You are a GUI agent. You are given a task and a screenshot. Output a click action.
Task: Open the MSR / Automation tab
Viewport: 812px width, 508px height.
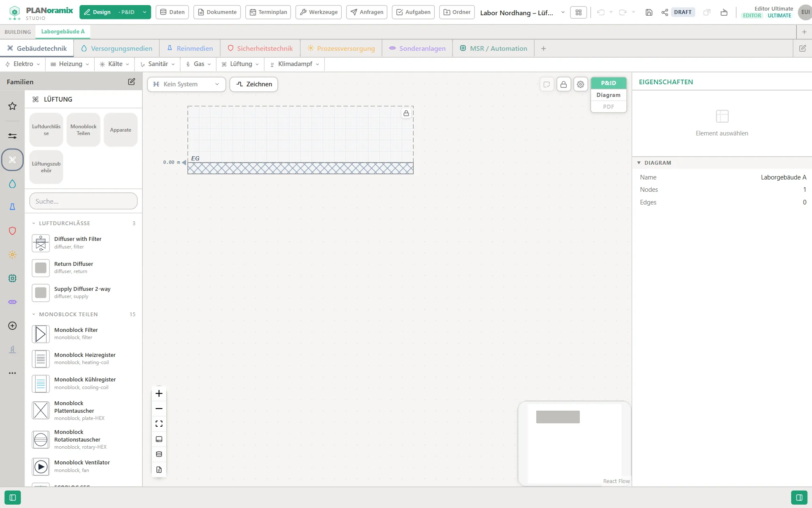pyautogui.click(x=494, y=48)
